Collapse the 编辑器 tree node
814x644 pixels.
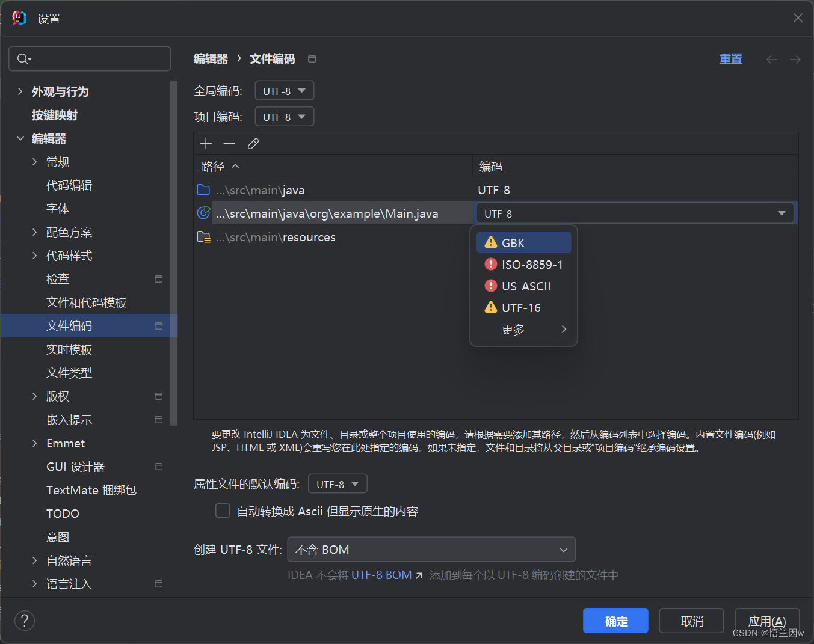20,138
